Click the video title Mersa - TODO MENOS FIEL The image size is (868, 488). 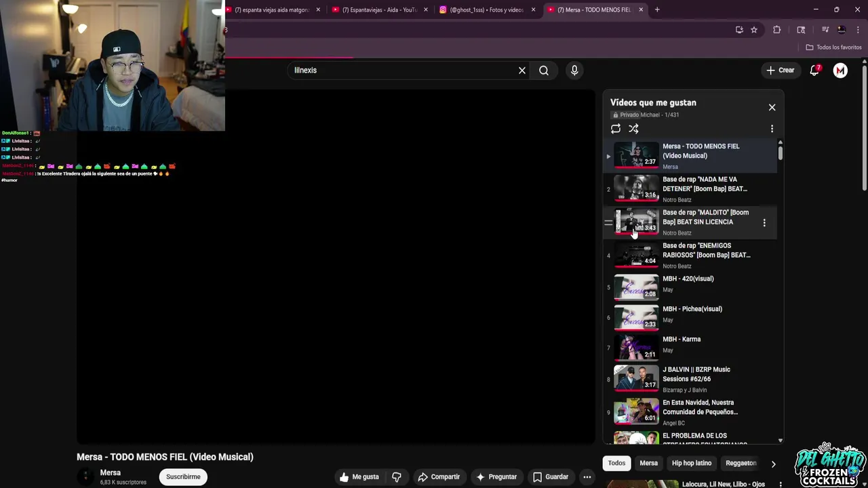coord(165,457)
